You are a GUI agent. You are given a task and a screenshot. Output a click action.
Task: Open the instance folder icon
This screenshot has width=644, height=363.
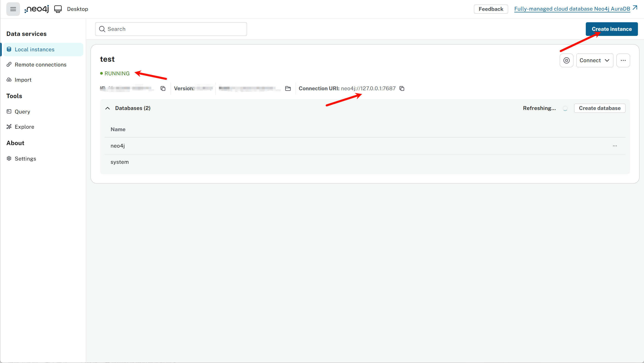pyautogui.click(x=288, y=88)
